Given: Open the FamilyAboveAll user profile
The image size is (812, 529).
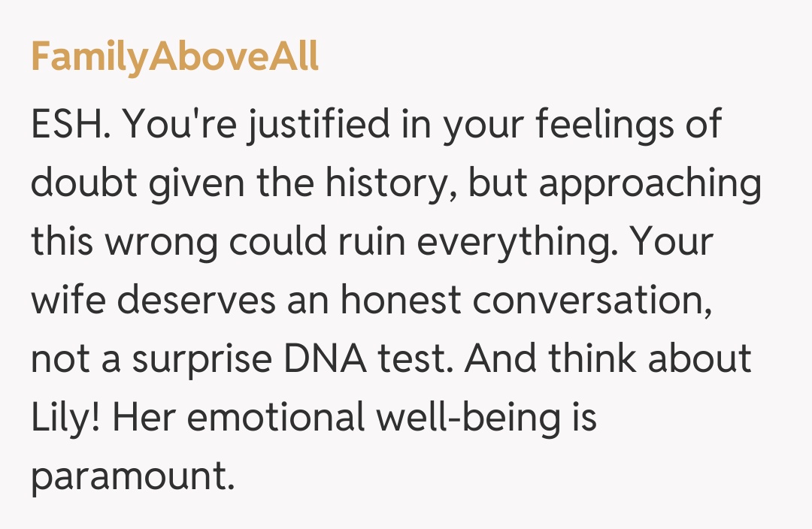Looking at the screenshot, I should point(174,58).
